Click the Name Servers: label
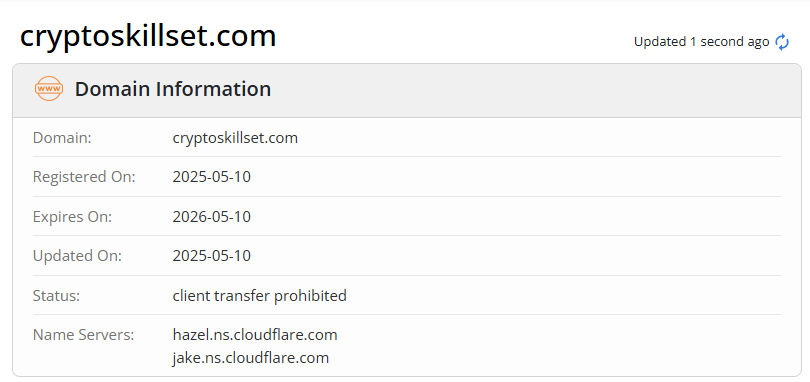The height and width of the screenshot is (382, 810). [x=83, y=334]
